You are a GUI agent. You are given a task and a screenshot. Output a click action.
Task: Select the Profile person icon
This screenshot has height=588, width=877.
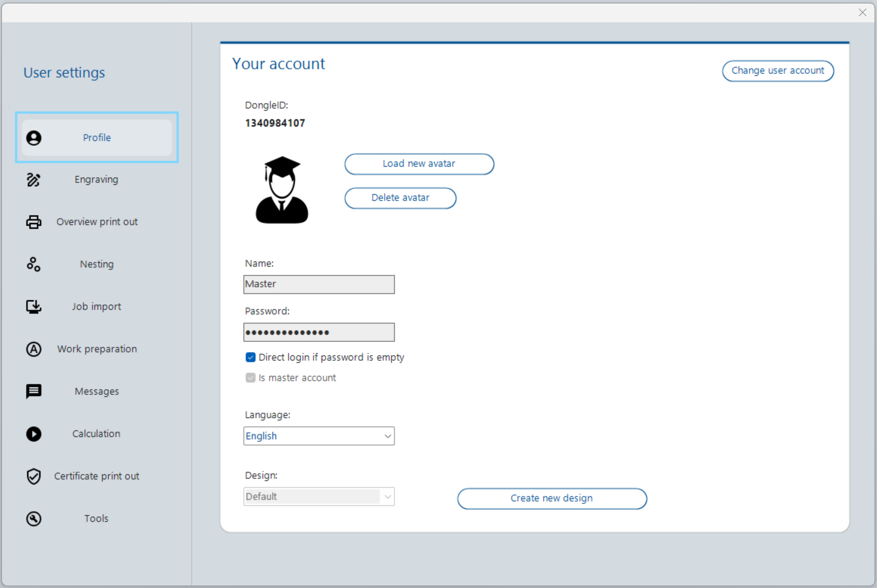pos(33,137)
